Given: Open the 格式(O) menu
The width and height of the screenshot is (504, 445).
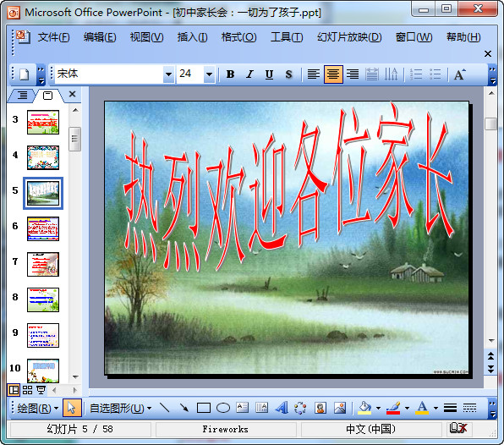Looking at the screenshot, I should pos(238,37).
